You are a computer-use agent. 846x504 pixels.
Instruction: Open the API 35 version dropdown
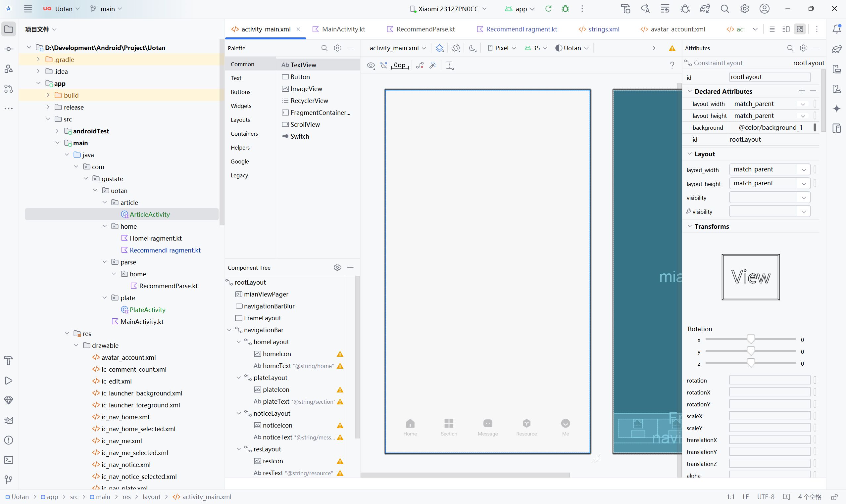tap(536, 48)
